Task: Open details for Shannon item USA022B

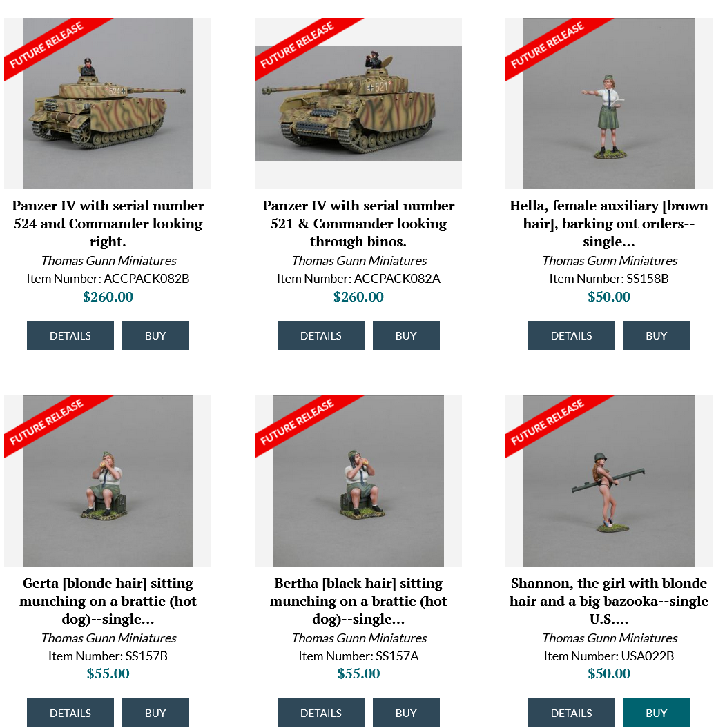Action: click(572, 712)
